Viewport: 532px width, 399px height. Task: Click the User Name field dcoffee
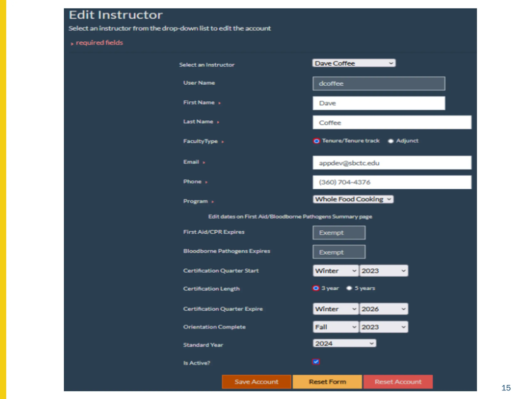pos(379,84)
